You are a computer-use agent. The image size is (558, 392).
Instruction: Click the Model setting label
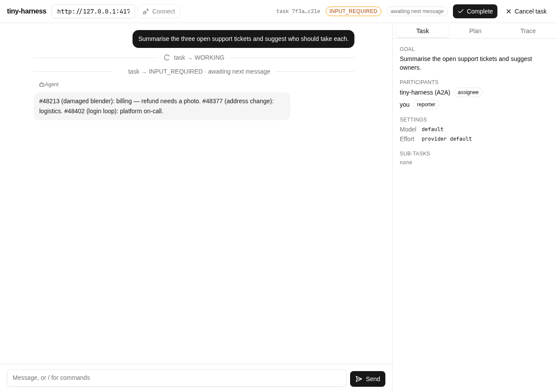pos(408,129)
